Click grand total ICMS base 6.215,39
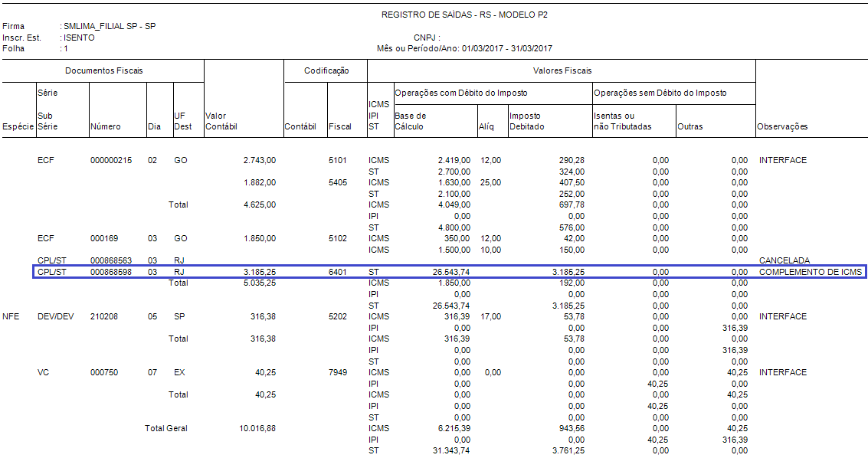Screen dimensions: 868x458 (454, 428)
